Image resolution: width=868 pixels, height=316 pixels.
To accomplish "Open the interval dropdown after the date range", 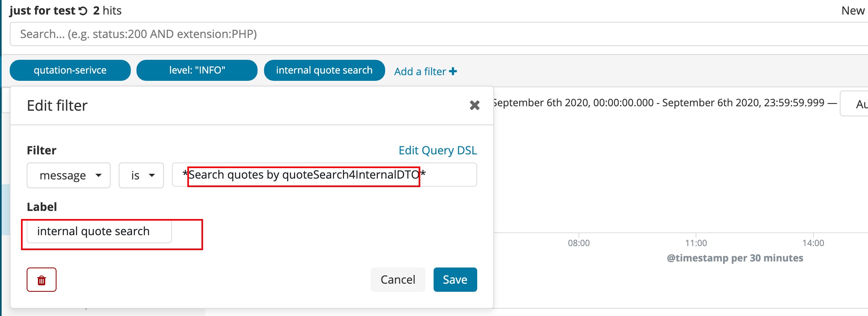I will pyautogui.click(x=854, y=104).
